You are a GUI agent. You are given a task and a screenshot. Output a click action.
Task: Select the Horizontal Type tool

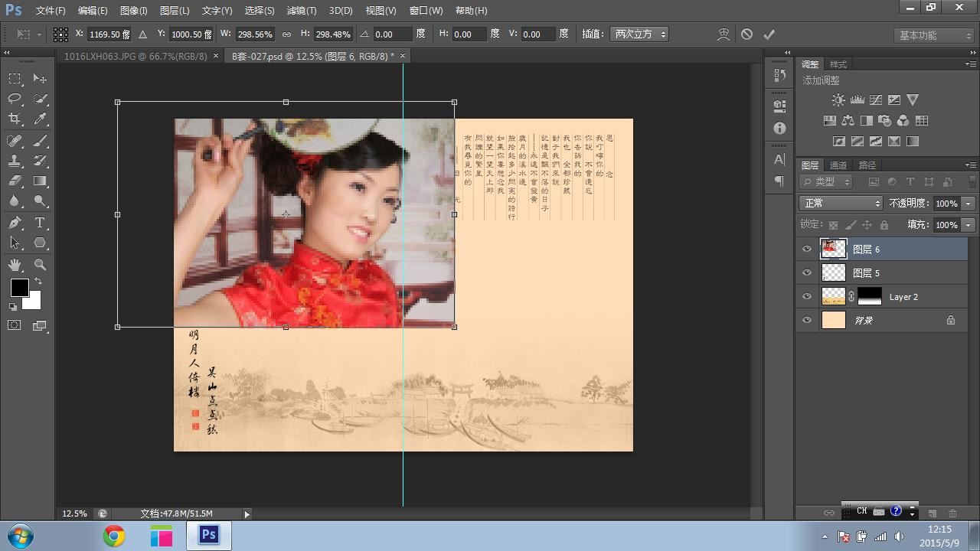click(40, 223)
